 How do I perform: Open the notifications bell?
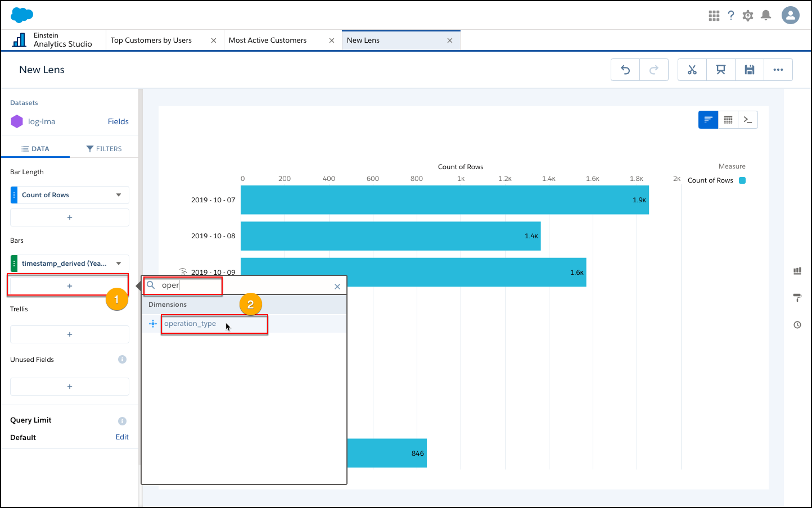766,16
